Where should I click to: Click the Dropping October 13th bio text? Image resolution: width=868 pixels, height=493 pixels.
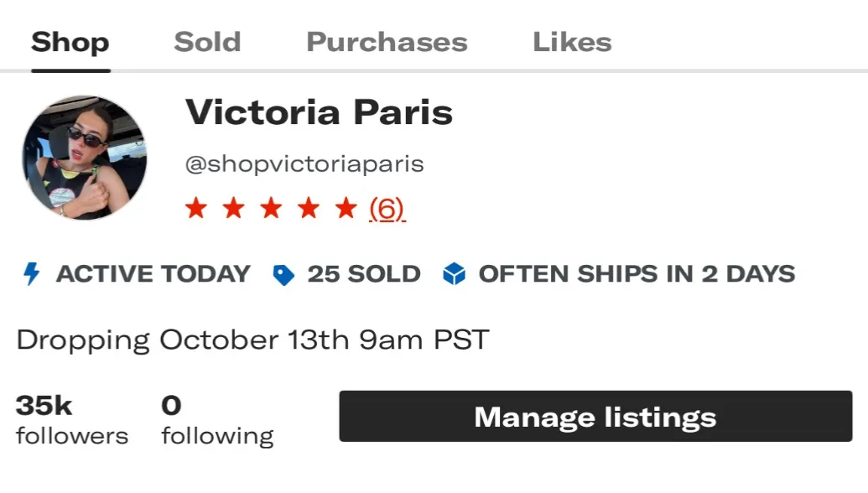[x=252, y=340]
